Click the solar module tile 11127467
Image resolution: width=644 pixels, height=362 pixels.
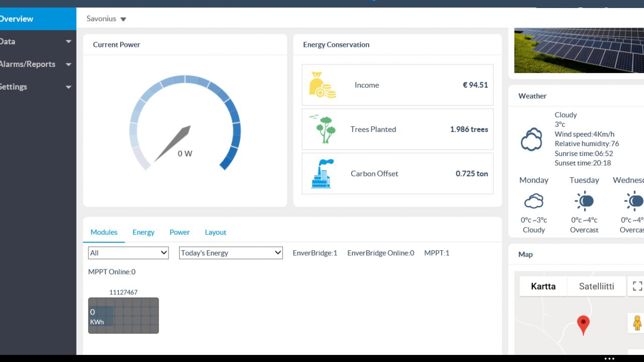[123, 315]
